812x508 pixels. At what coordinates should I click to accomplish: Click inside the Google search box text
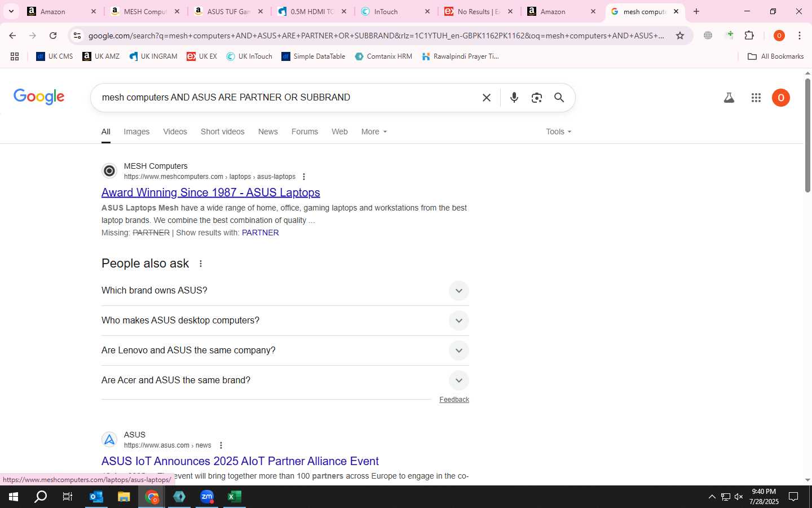[226, 98]
